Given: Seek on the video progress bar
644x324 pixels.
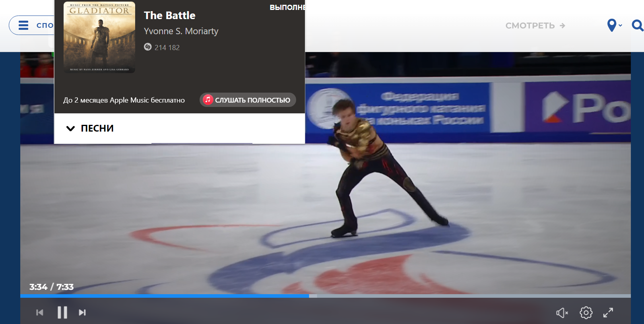Looking at the screenshot, I should pyautogui.click(x=326, y=296).
